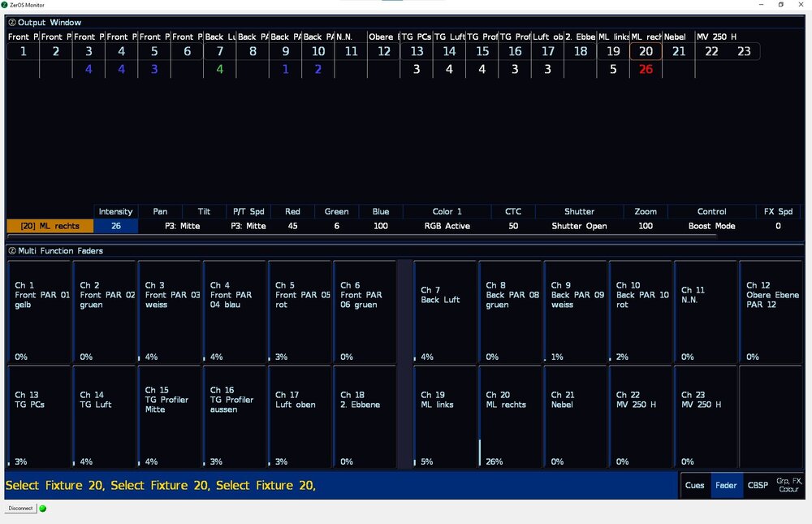Click the Blue value 100
The image size is (812, 524).
[381, 226]
